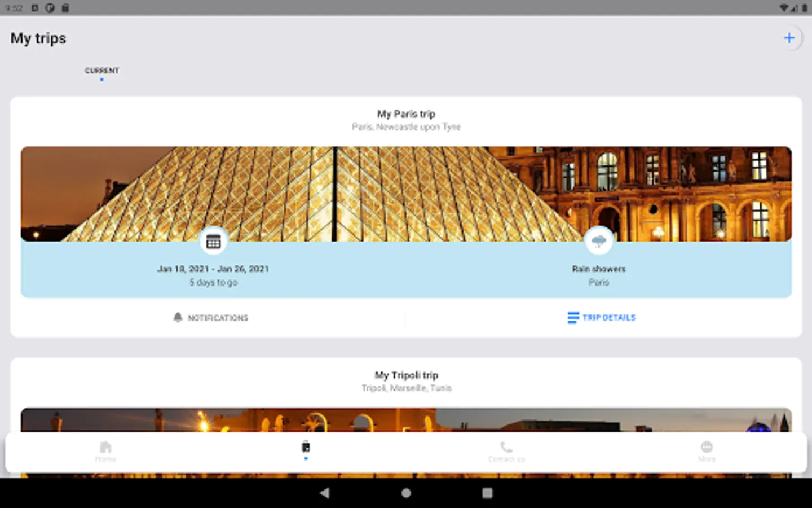Tap the trip details list icon
Image resolution: width=812 pixels, height=508 pixels.
coord(573,318)
